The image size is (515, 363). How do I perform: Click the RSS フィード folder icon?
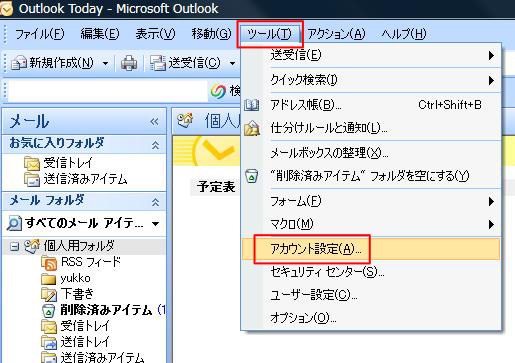click(x=49, y=263)
